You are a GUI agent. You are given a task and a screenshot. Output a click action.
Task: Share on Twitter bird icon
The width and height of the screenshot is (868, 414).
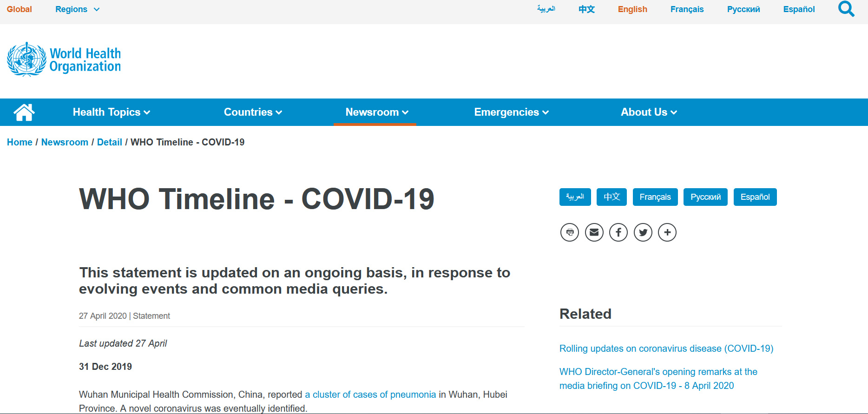coord(643,232)
